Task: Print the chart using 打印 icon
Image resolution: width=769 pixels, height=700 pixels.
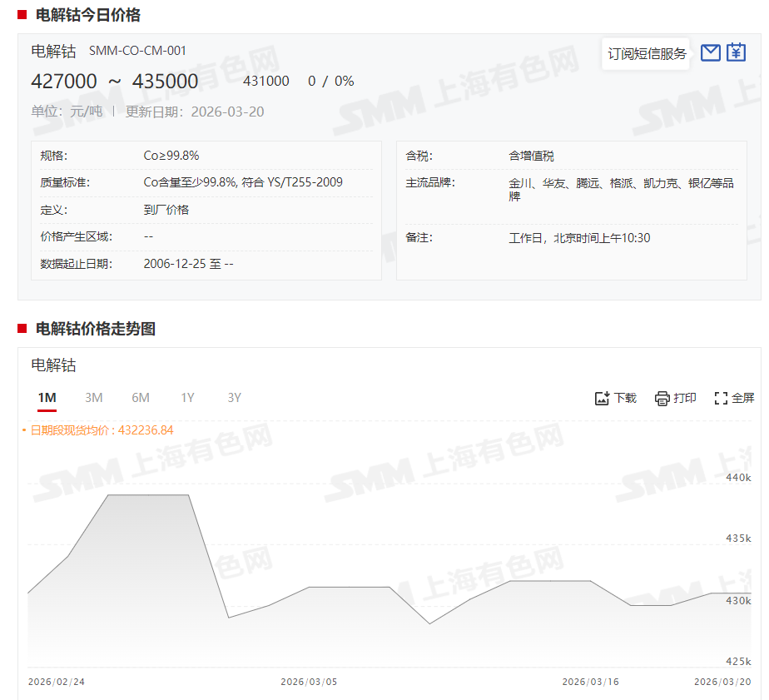Action: [x=675, y=398]
